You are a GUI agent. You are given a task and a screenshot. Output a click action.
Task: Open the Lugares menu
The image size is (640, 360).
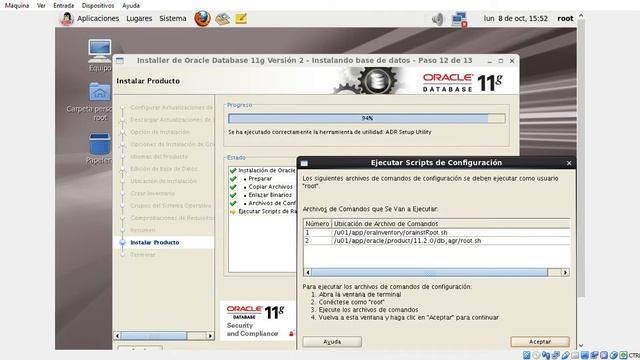point(139,18)
